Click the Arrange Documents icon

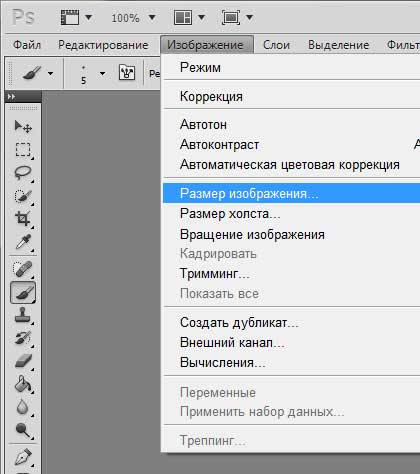pos(183,17)
